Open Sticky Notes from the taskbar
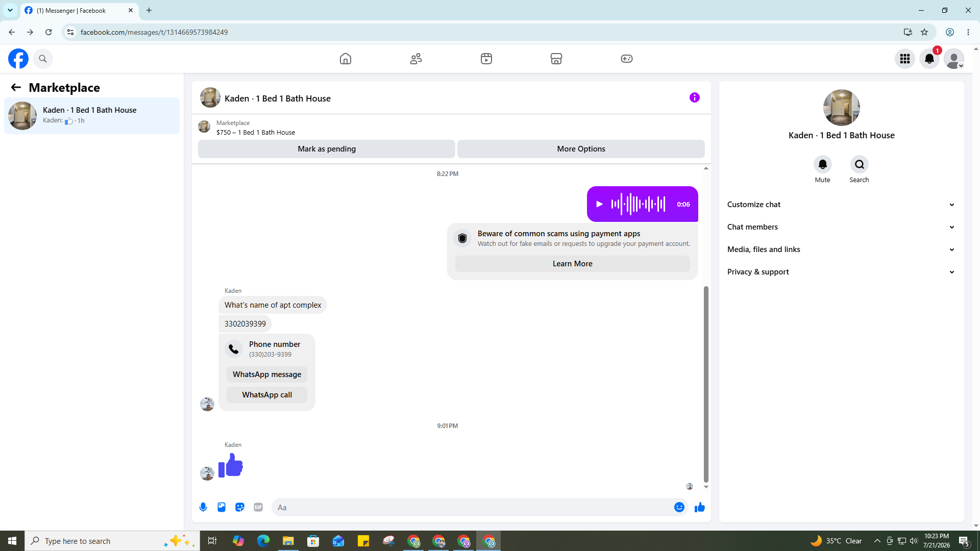This screenshot has width=980, height=551. 363,541
